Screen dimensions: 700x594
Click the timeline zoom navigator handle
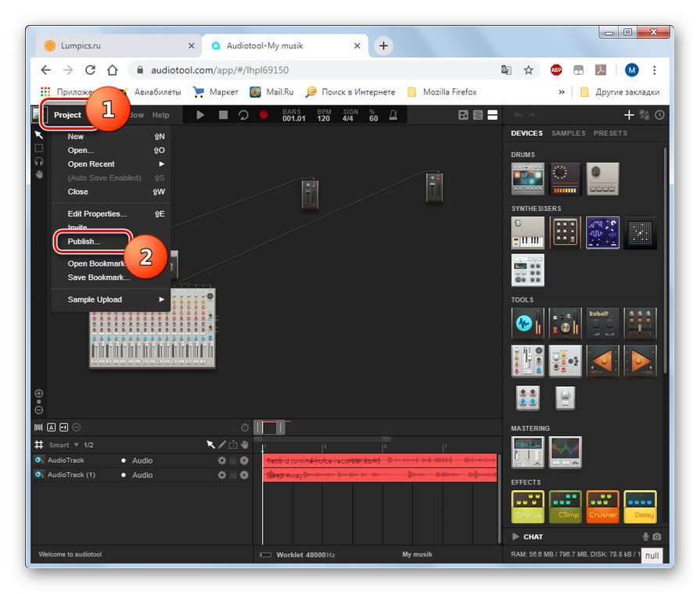pyautogui.click(x=269, y=428)
